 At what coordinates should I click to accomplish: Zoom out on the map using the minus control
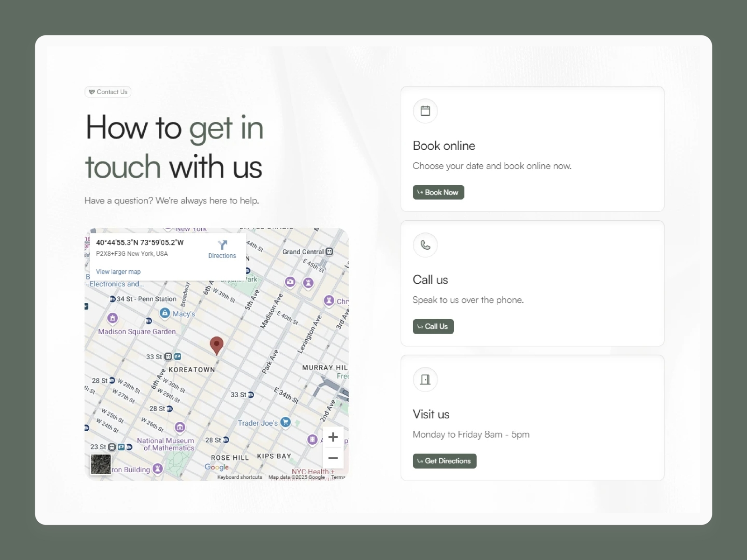[x=333, y=458]
